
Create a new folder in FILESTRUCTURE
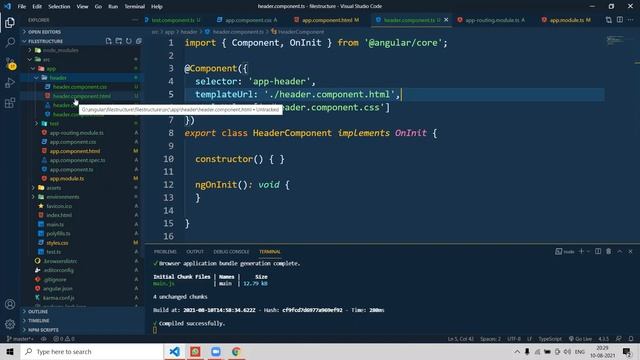(119, 41)
